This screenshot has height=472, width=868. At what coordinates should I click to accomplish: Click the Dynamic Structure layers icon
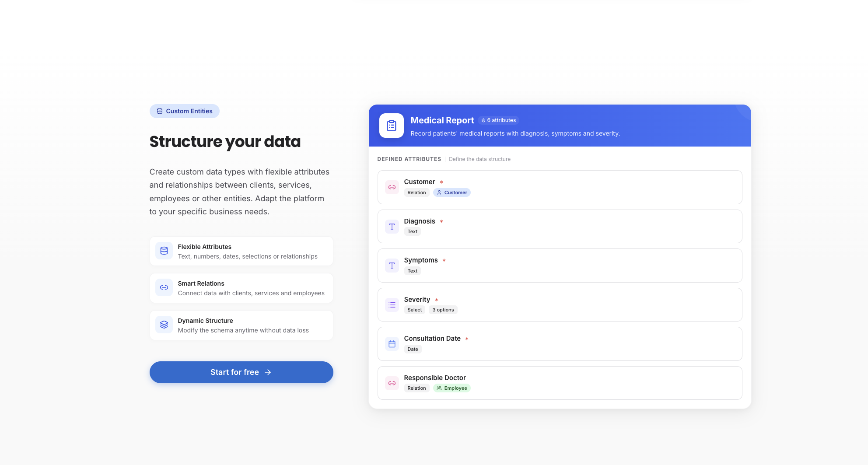click(x=164, y=325)
